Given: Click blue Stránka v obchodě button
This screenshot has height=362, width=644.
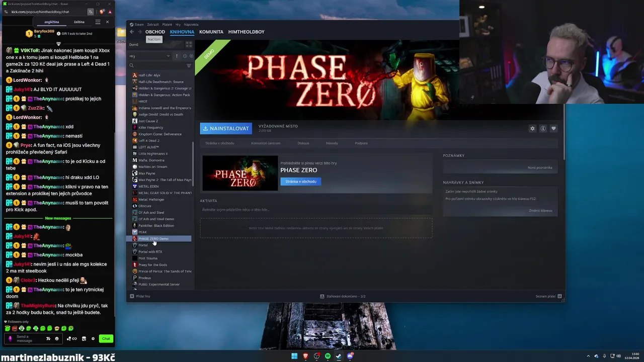Looking at the screenshot, I should point(301,182).
